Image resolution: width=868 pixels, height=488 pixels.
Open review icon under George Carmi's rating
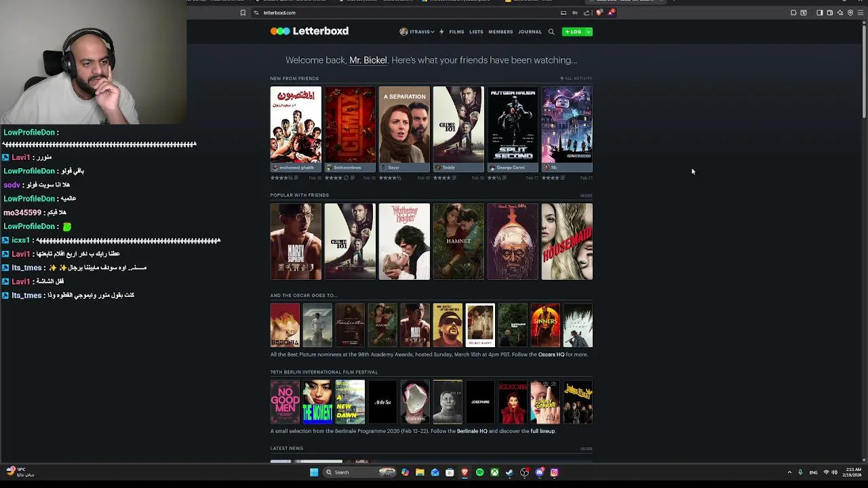point(504,178)
